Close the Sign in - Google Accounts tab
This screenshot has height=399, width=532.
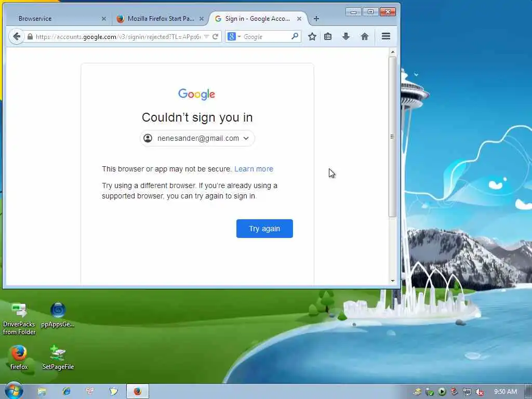(299, 19)
